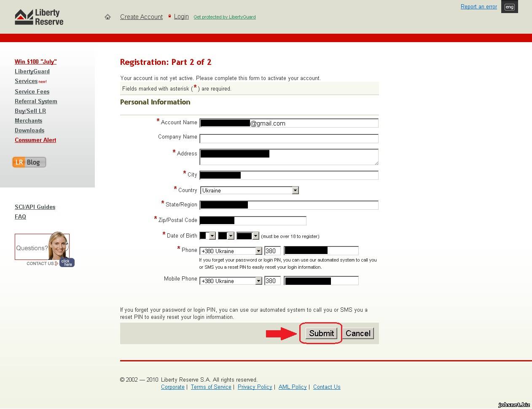Focus the Mobile Phone area code field

click(x=272, y=281)
